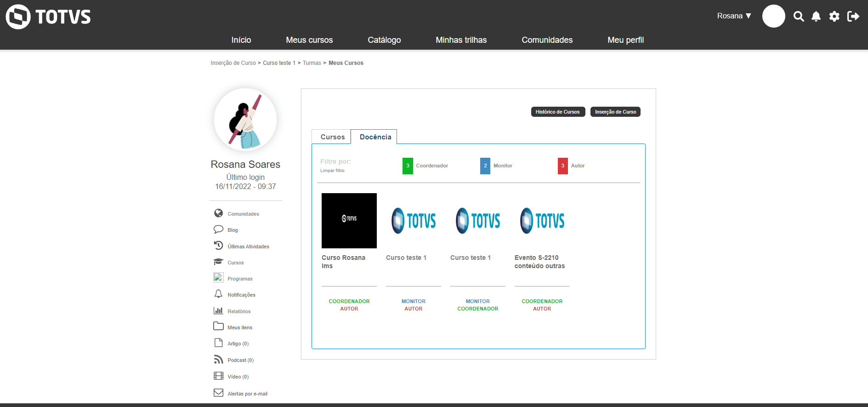
Task: Open the Evento S-2210 course thumbnail
Action: (x=542, y=221)
